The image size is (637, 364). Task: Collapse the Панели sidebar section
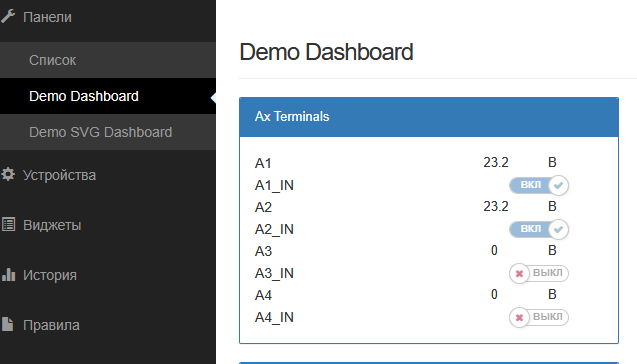coord(108,17)
